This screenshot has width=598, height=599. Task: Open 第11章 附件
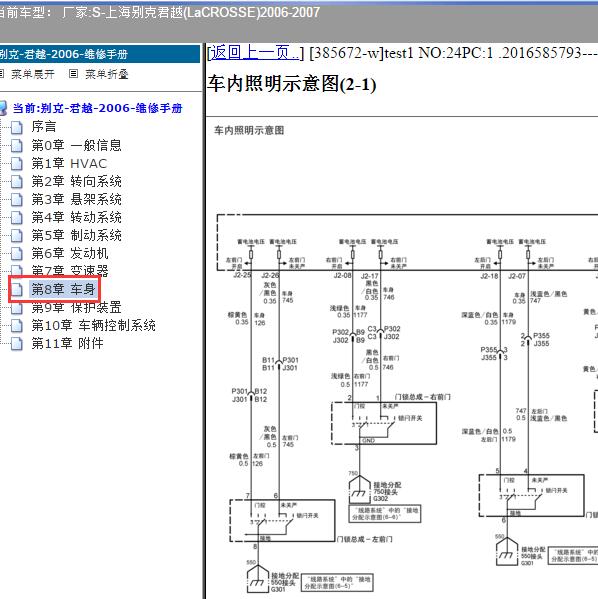click(x=67, y=343)
